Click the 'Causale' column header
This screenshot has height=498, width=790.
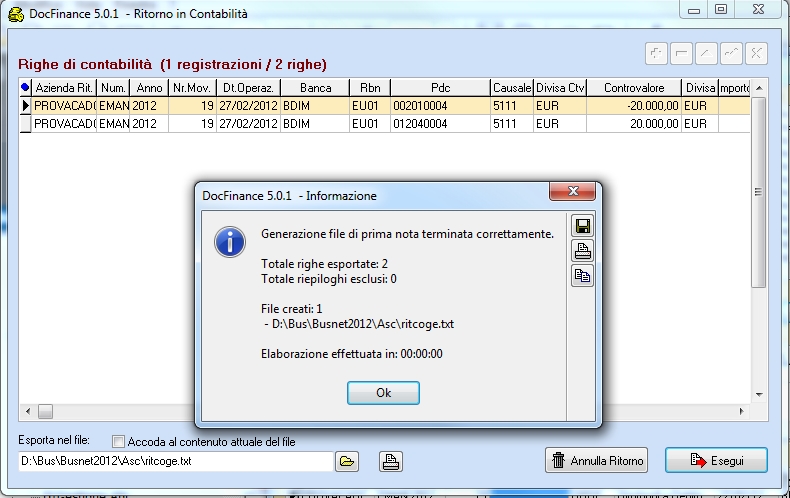click(512, 88)
